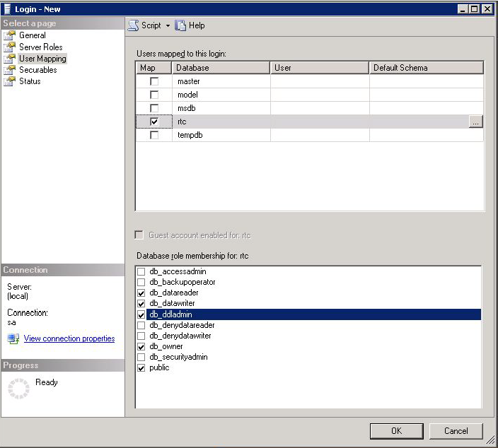Click the Script toolbar icon
Screen dimensions: 498x448
click(x=134, y=25)
